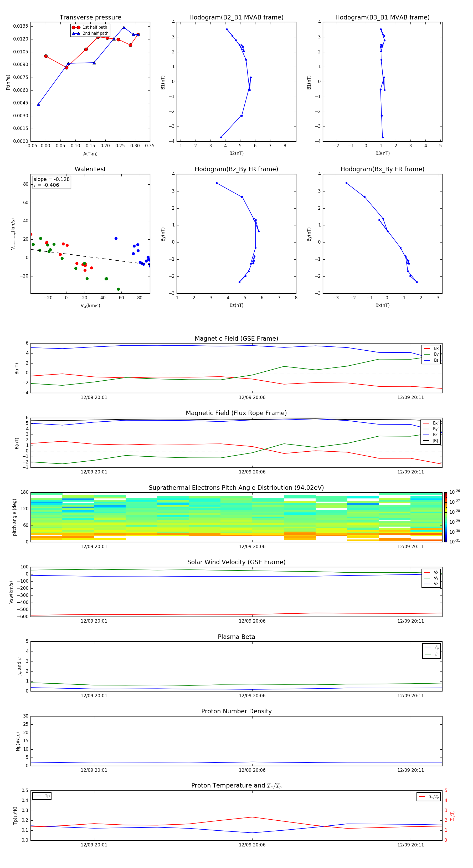Click the '10^-31' colorbar tick label
The height and width of the screenshot is (868, 473).
pyautogui.click(x=455, y=542)
